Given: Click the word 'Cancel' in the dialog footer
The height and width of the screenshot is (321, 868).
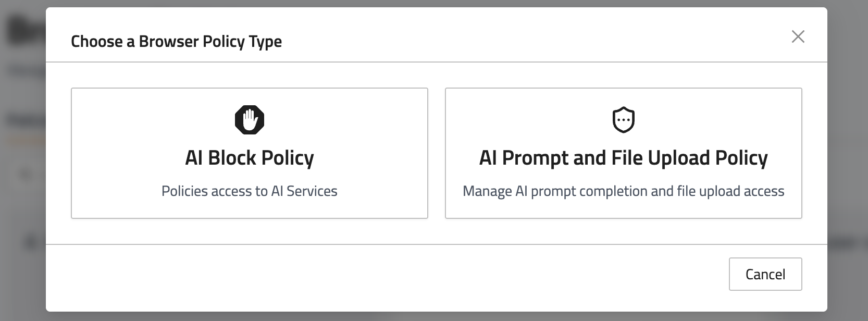Looking at the screenshot, I should click(765, 275).
